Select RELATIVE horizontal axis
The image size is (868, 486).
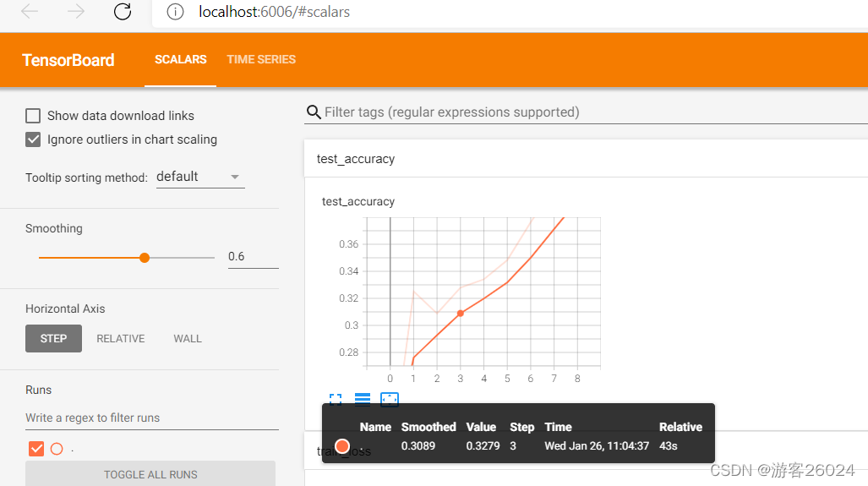coord(121,339)
